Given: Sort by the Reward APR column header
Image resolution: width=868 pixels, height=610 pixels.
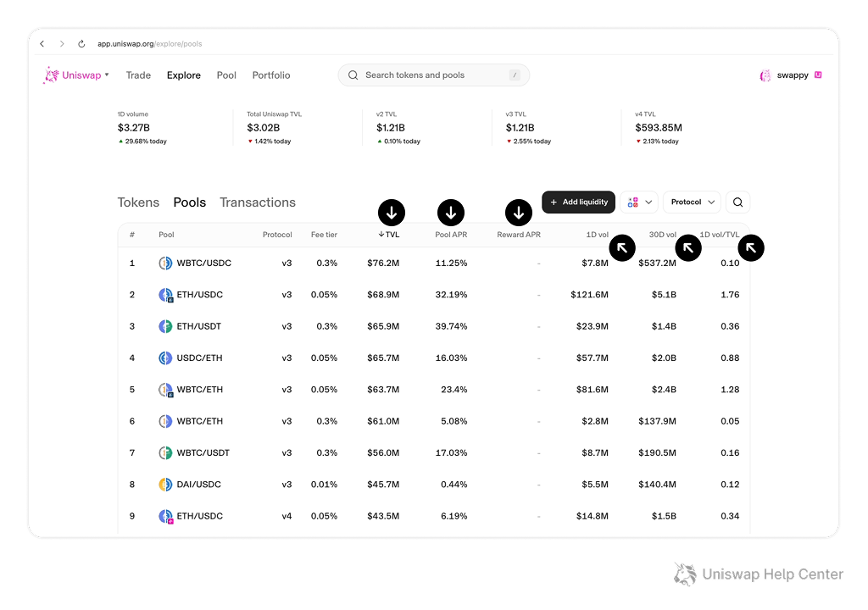Looking at the screenshot, I should pyautogui.click(x=519, y=235).
